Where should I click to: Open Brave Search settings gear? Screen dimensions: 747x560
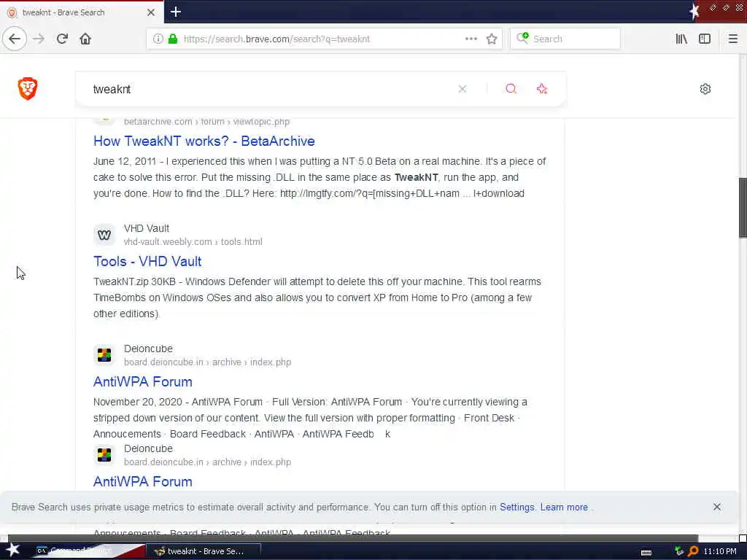(705, 89)
